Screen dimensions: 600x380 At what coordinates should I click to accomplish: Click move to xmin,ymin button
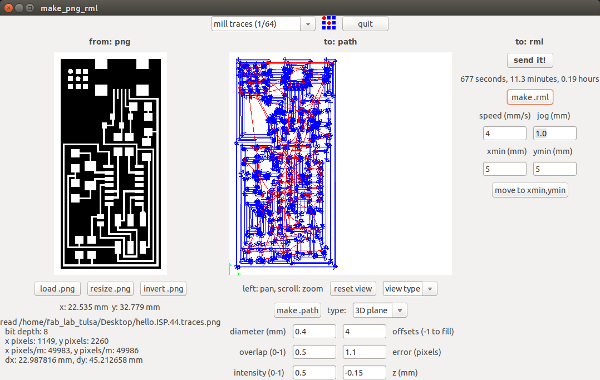(x=530, y=190)
